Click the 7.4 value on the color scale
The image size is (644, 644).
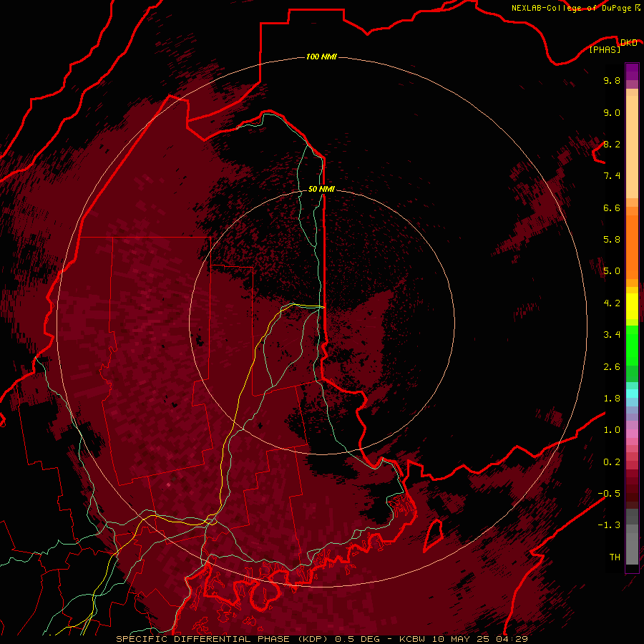pos(612,176)
